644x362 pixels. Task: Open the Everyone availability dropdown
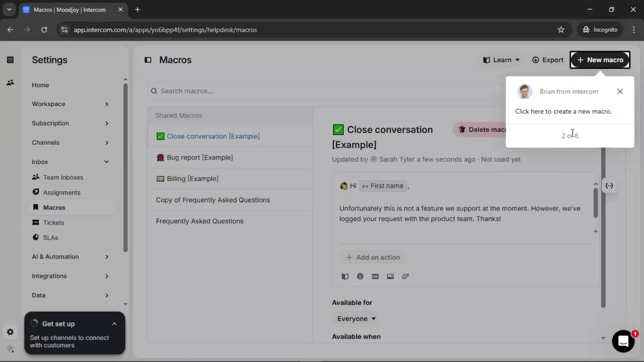click(x=356, y=319)
